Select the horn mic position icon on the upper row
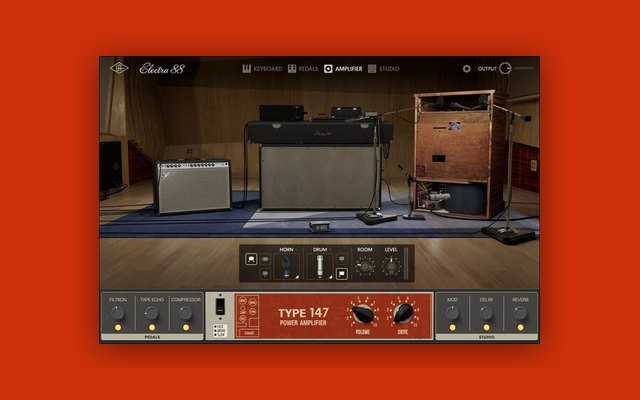This screenshot has width=640, height=400. 265,259
